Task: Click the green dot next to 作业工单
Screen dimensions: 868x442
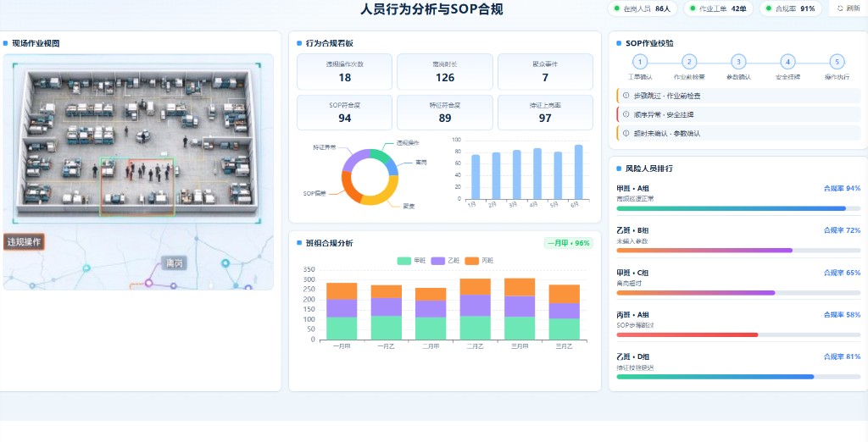Action: point(693,8)
